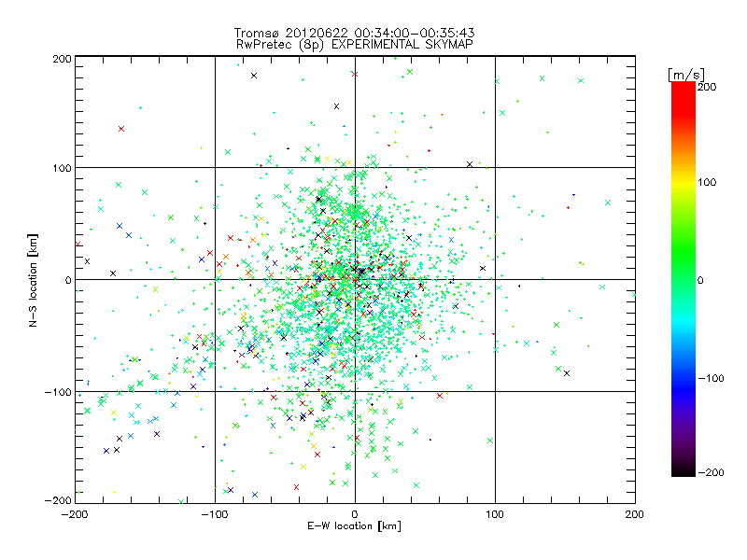Viewport: 747px width, 560px height.
Task: Select colorbar tick label '100' beside the yellow band
Action: (707, 182)
